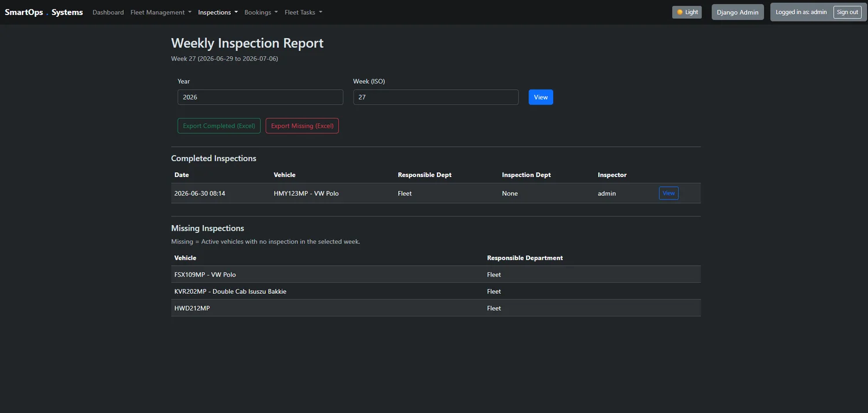This screenshot has width=868, height=413.
Task: Click the Week 27 date range subtitle
Action: click(225, 59)
